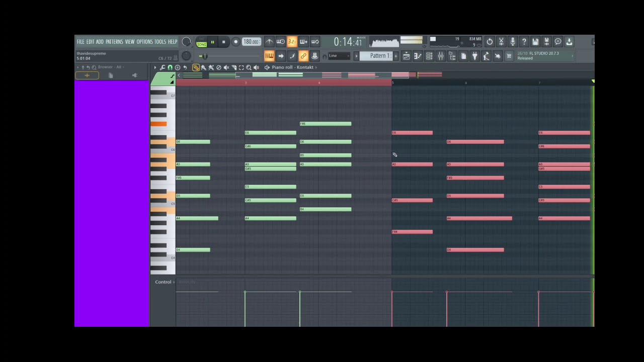Adjust the main pitch knob
Screen dimensions: 644x362
(186, 56)
